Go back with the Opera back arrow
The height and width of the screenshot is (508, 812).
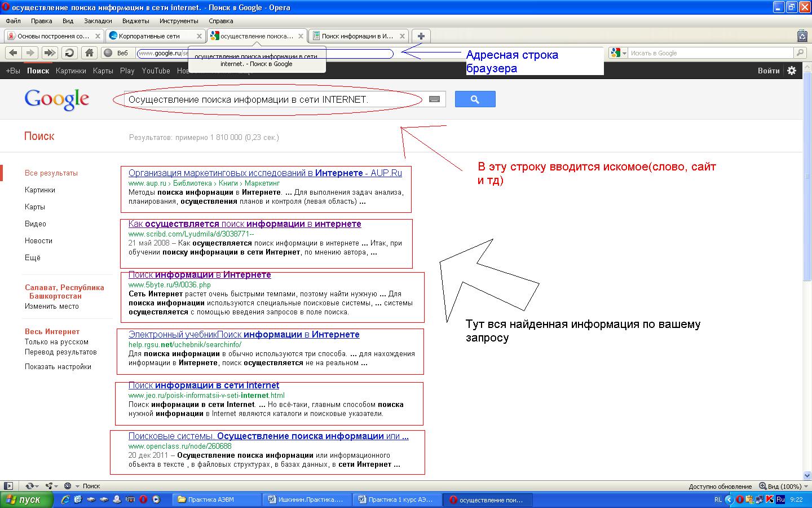pos(13,52)
